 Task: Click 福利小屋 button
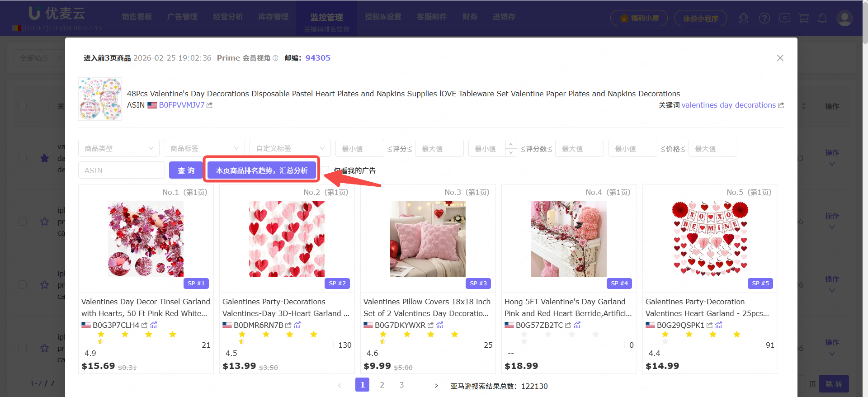point(639,18)
